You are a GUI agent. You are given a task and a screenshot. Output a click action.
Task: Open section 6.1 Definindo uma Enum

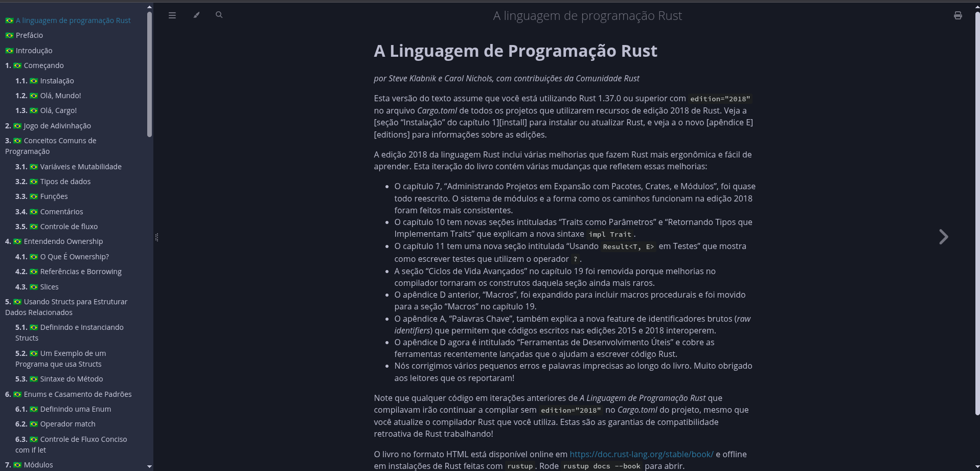63,409
